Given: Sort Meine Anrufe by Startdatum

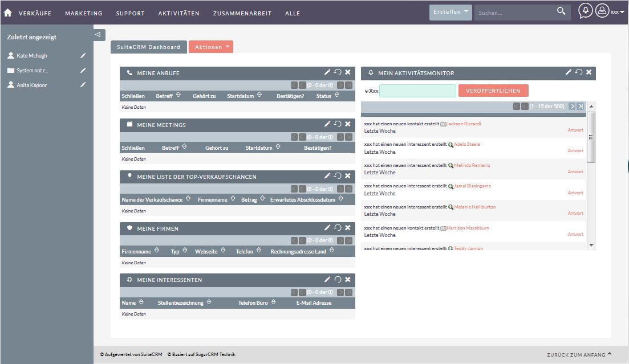Looking at the screenshot, I should tap(259, 95).
